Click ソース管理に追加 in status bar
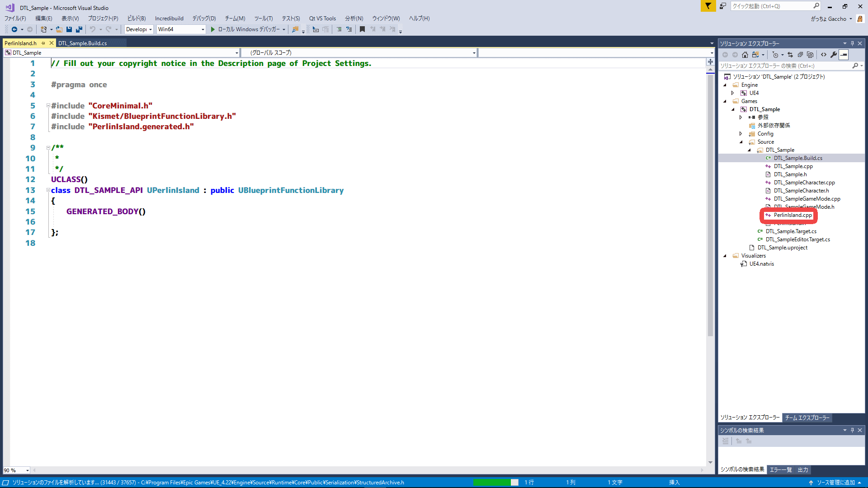The width and height of the screenshot is (868, 488). [x=835, y=483]
